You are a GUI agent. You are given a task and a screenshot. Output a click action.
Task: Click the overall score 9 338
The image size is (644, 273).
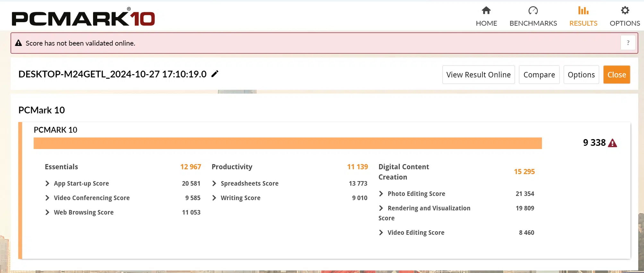(x=594, y=143)
